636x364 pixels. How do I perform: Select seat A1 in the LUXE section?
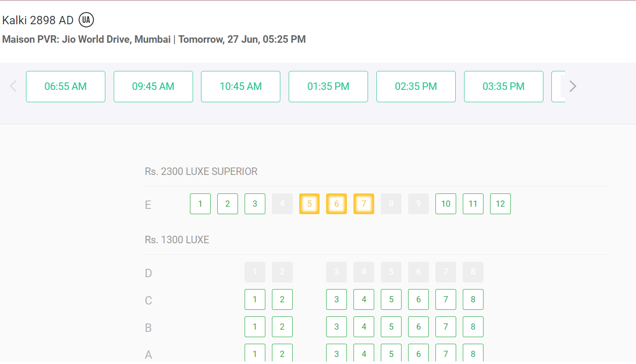coord(255,353)
